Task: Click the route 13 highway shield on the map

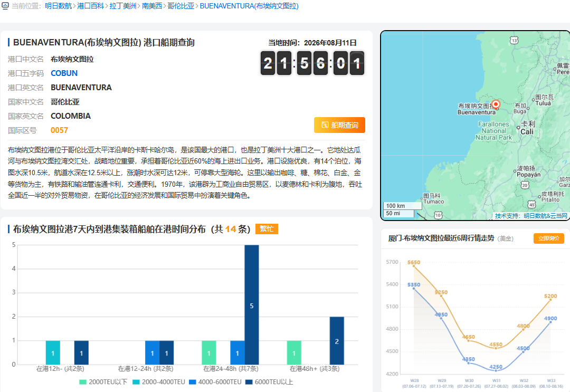Action: (x=514, y=40)
